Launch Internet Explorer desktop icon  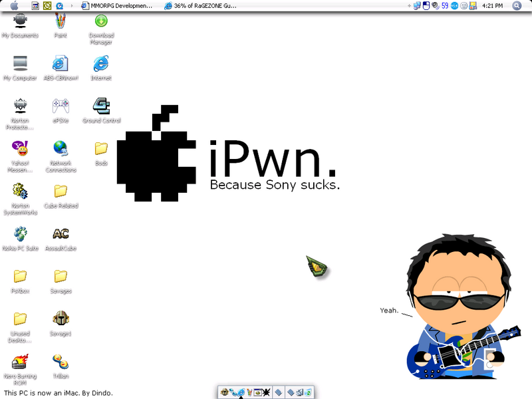coord(101,68)
